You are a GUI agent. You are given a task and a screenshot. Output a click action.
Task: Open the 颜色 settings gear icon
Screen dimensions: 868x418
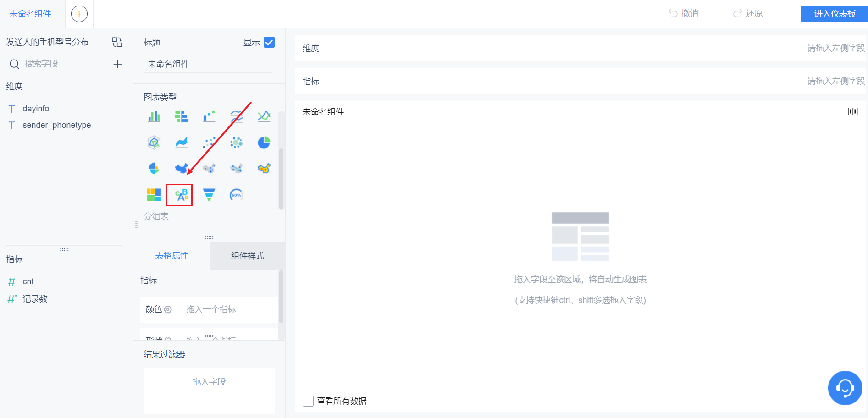pyautogui.click(x=168, y=309)
